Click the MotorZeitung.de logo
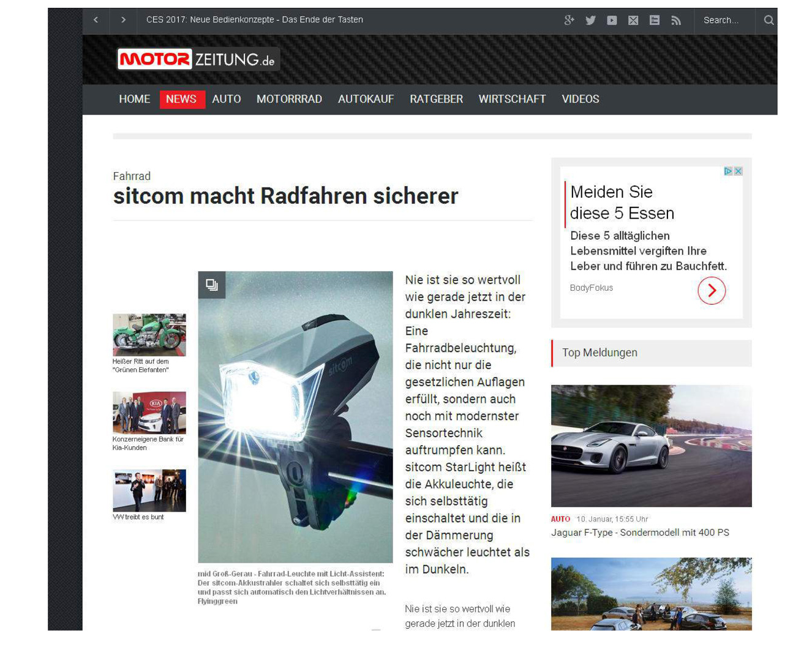The height and width of the screenshot is (652, 812). (x=198, y=59)
